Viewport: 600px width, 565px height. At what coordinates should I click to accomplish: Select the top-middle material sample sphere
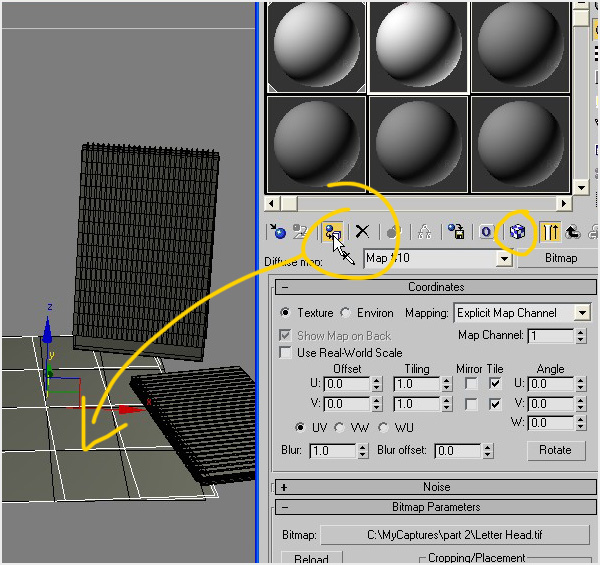[x=418, y=43]
